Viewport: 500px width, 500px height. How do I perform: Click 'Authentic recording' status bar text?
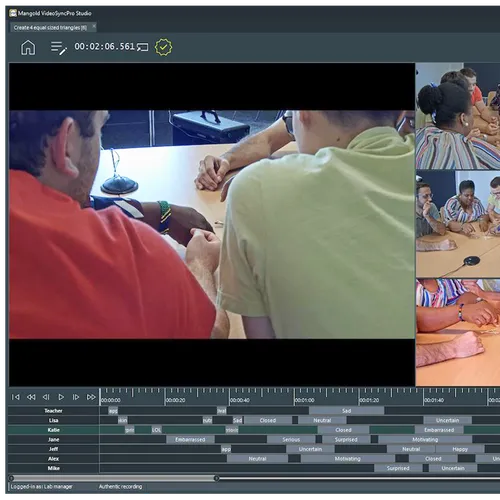120,487
